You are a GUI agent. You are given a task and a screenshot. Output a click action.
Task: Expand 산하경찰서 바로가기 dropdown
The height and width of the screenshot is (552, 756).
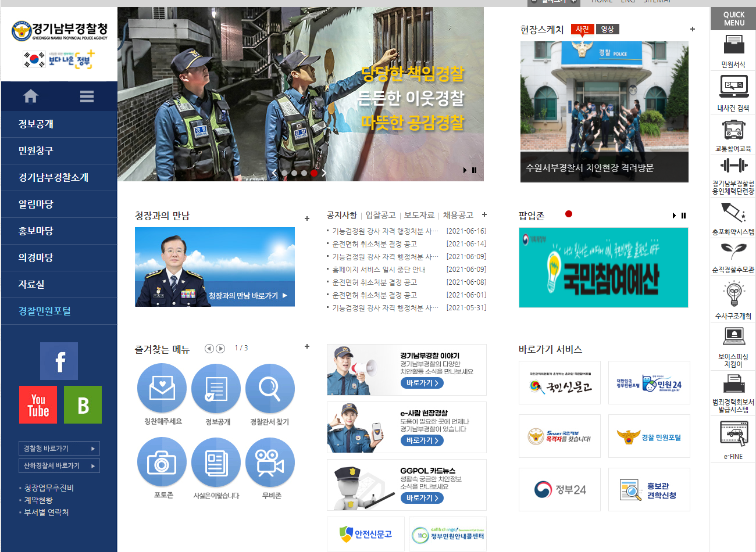point(59,465)
